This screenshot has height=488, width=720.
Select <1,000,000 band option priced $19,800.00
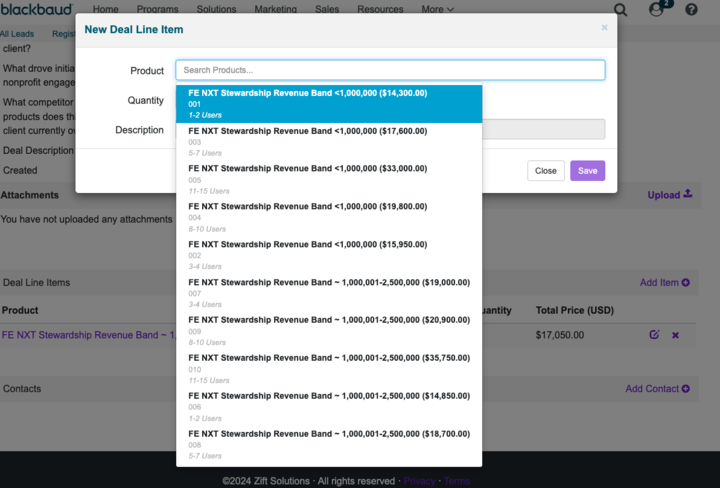(x=329, y=218)
